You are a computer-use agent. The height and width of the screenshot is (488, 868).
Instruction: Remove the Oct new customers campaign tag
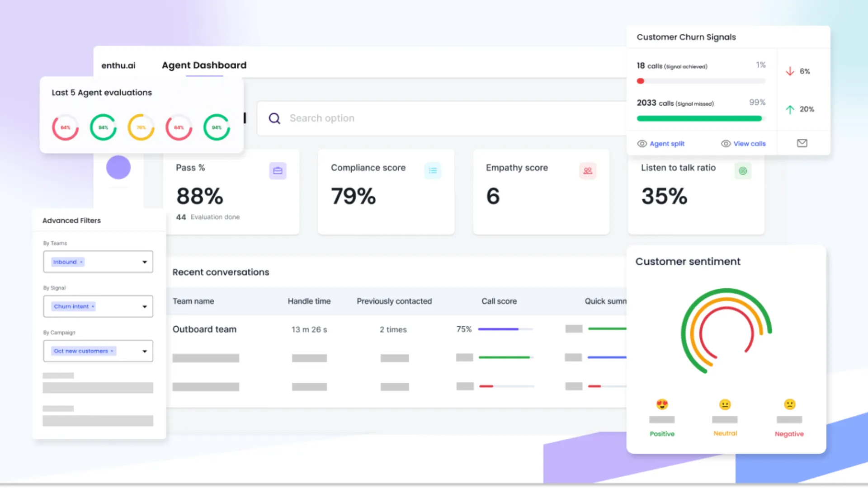pos(112,351)
